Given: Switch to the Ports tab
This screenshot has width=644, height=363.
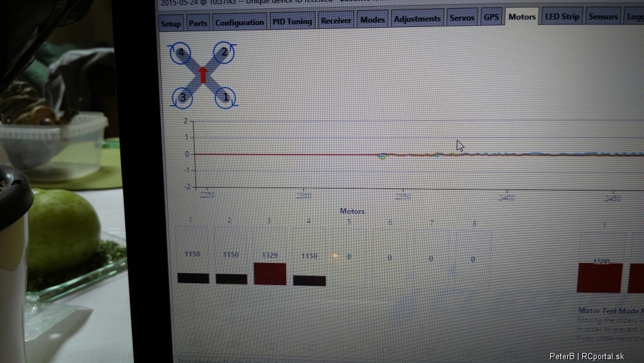Looking at the screenshot, I should tap(198, 23).
